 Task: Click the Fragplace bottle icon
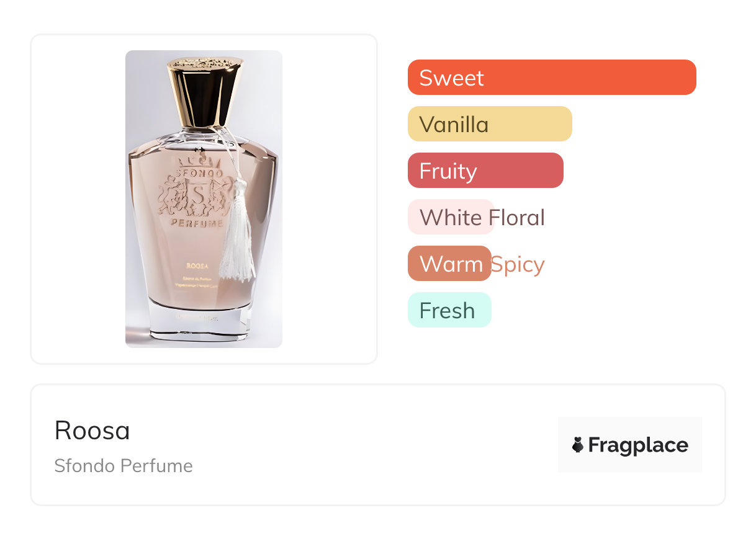pyautogui.click(x=578, y=445)
